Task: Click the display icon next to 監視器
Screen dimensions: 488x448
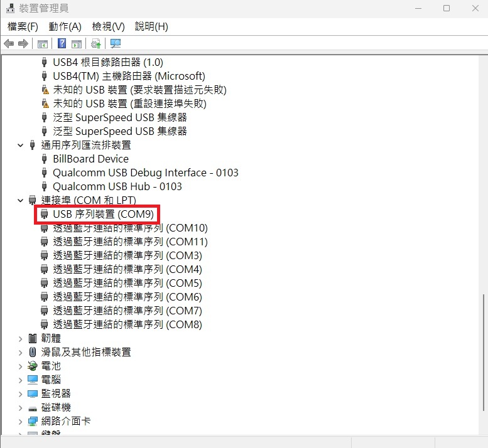Action: [33, 393]
